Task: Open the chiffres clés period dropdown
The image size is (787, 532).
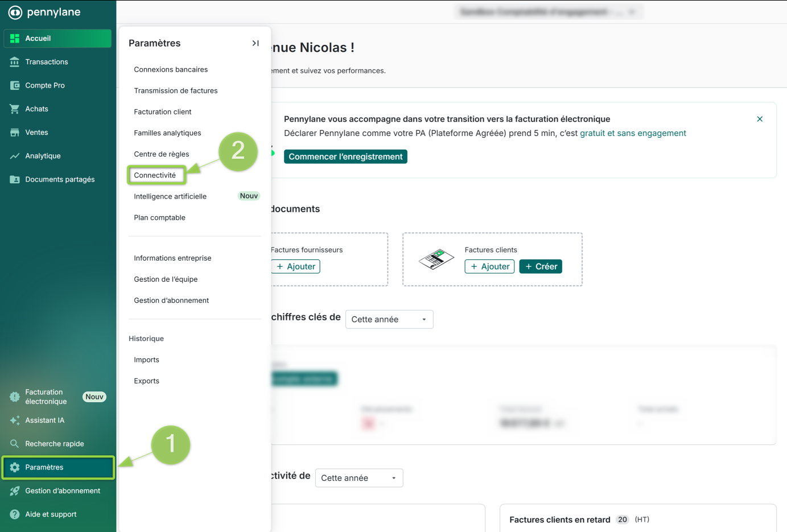Action: [x=389, y=319]
